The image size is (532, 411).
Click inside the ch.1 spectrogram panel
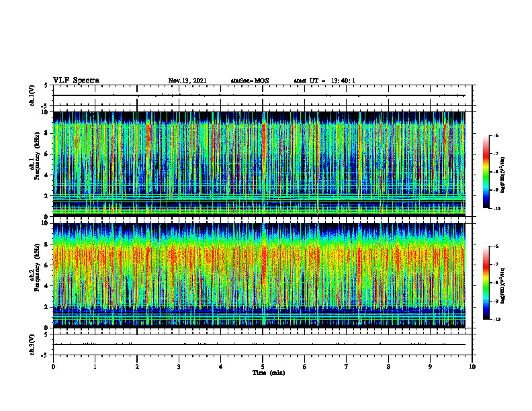click(259, 164)
